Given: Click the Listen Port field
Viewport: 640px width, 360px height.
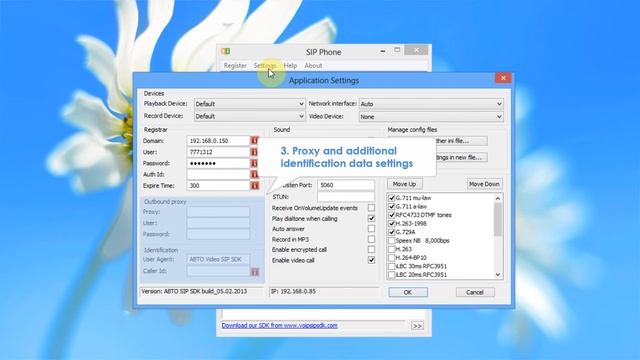Looking at the screenshot, I should pos(346,185).
